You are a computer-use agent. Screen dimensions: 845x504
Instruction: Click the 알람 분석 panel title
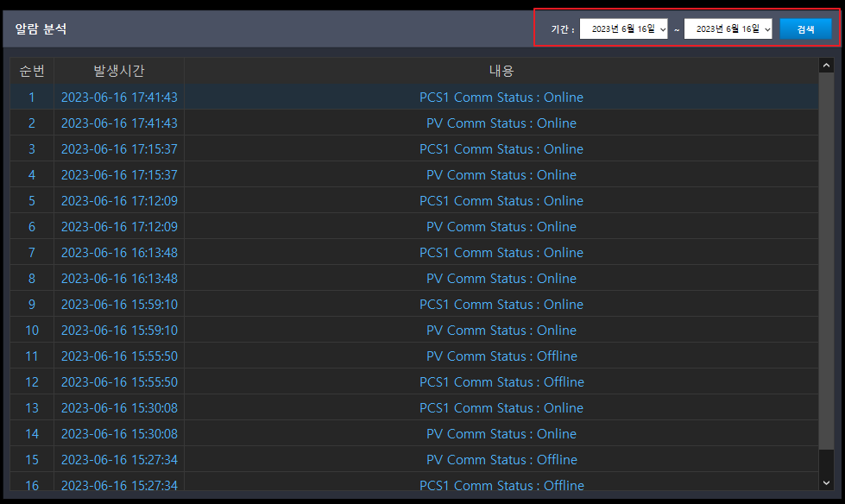[41, 29]
